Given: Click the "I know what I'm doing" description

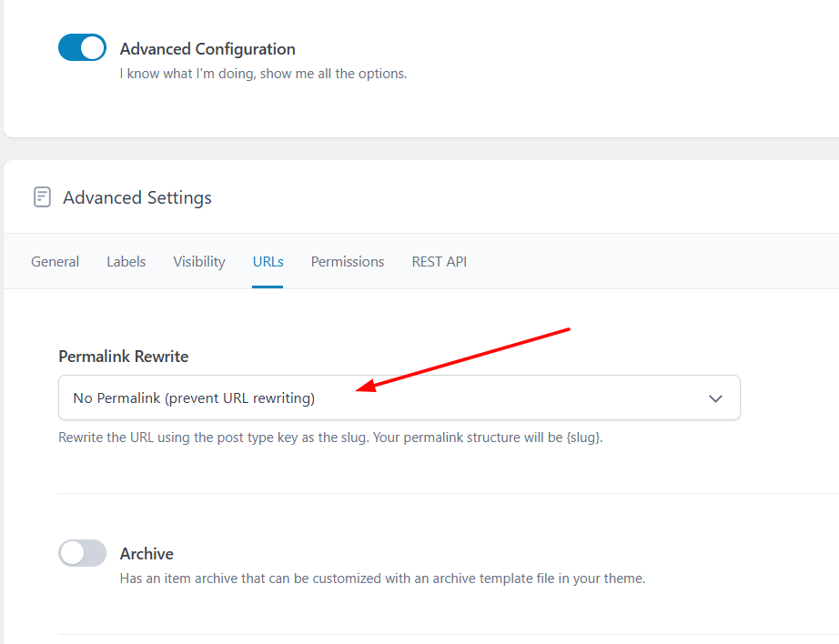Looking at the screenshot, I should point(263,74).
